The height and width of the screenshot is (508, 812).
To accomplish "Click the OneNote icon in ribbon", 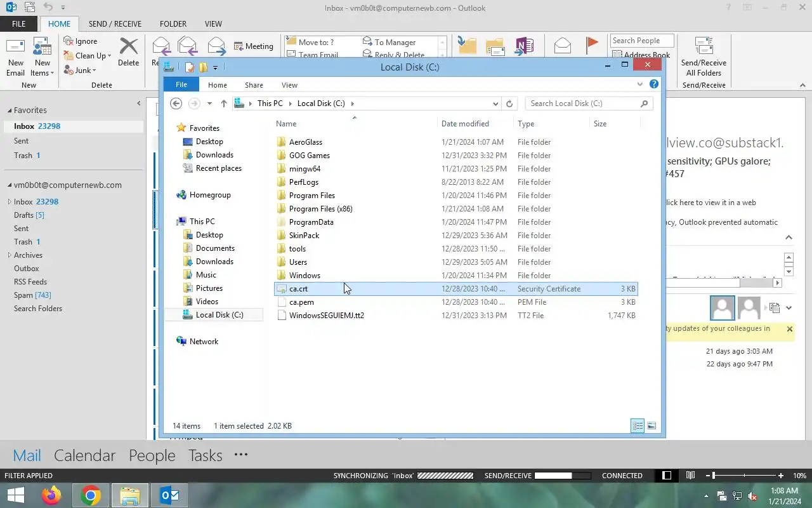I will point(525,46).
